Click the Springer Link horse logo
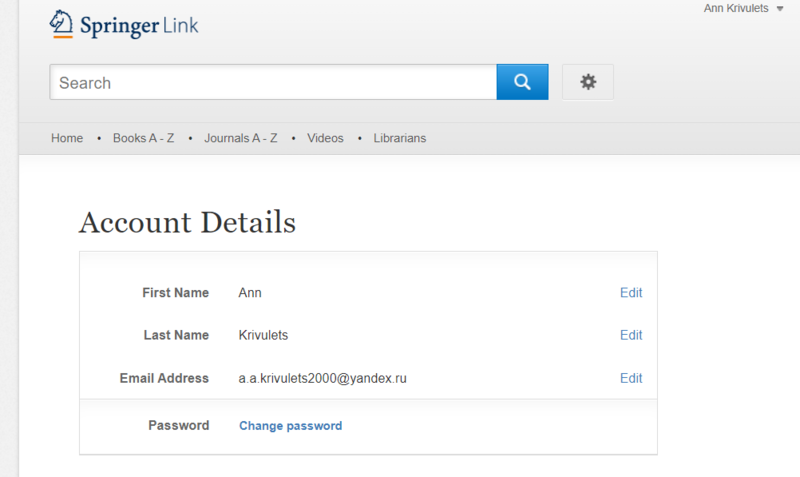800x477 pixels. coord(63,24)
